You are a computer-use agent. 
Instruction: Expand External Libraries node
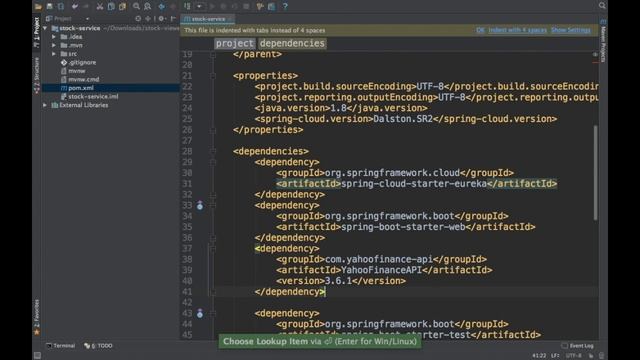pyautogui.click(x=45, y=105)
